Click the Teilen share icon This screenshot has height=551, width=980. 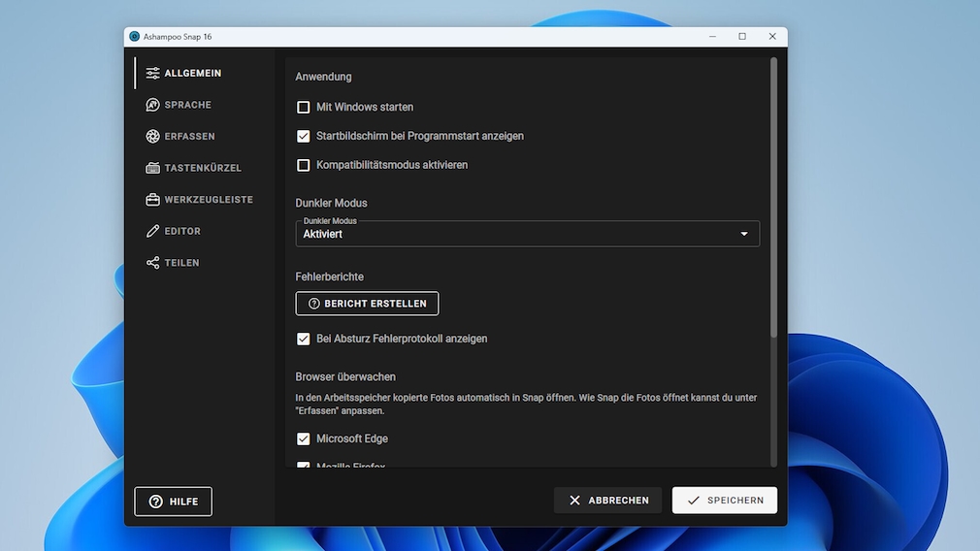[x=152, y=263]
